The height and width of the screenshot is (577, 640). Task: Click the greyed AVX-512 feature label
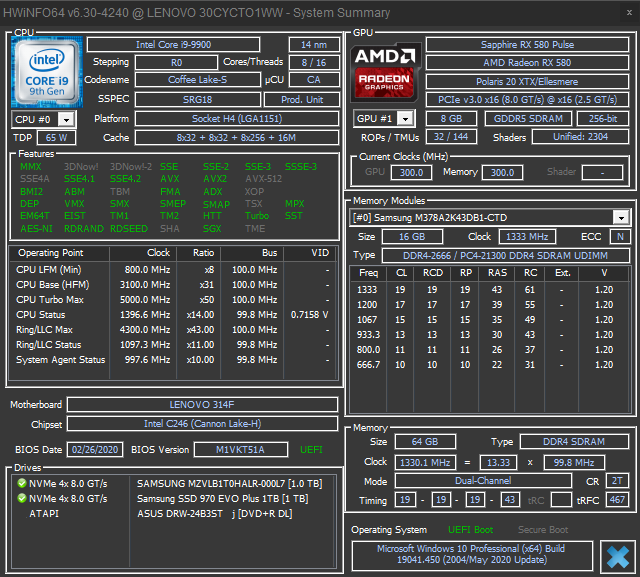264,179
